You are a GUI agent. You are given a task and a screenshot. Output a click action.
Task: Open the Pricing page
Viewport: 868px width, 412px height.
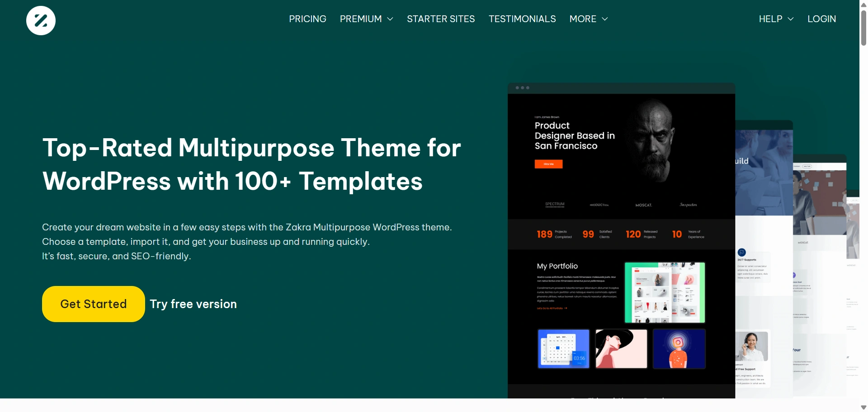click(x=307, y=19)
